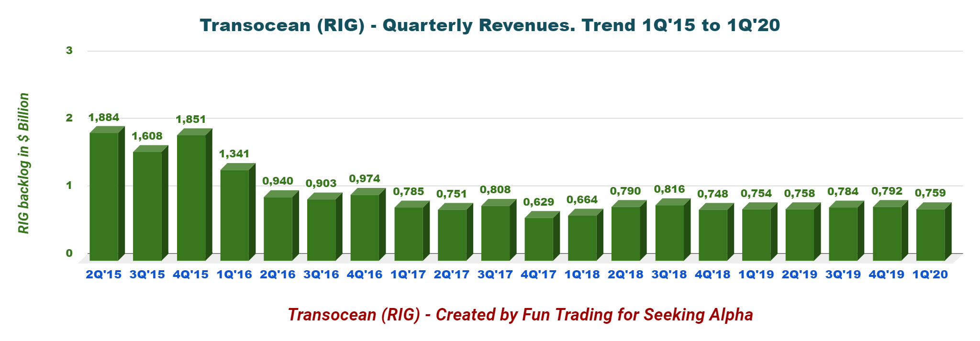This screenshot has height=341, width=980.
Task: Click the data label "0,751"
Action: tap(452, 194)
